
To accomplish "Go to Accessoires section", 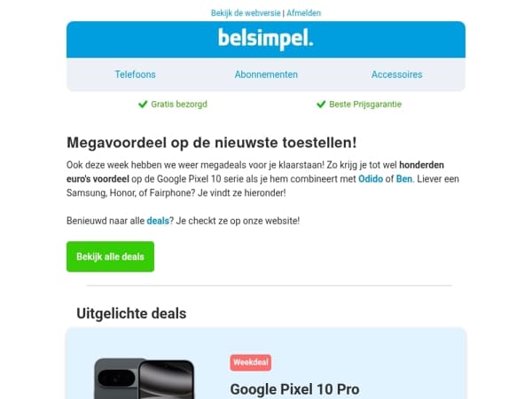I will tap(396, 74).
